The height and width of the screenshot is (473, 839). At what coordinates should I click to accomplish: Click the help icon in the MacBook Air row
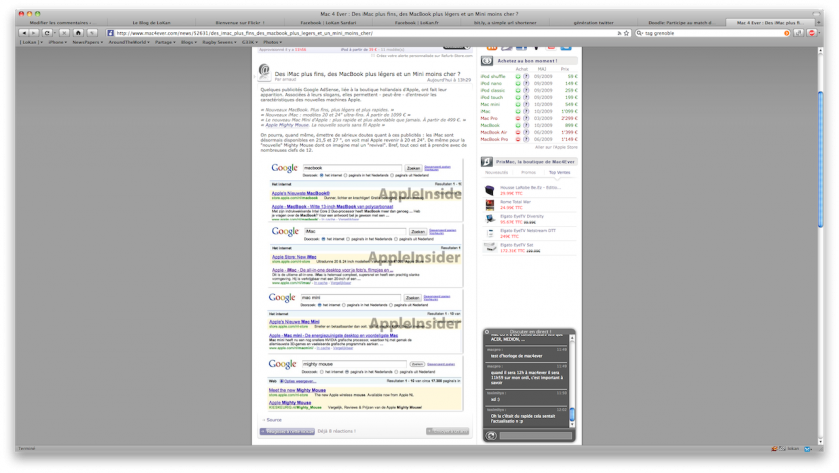pos(526,132)
